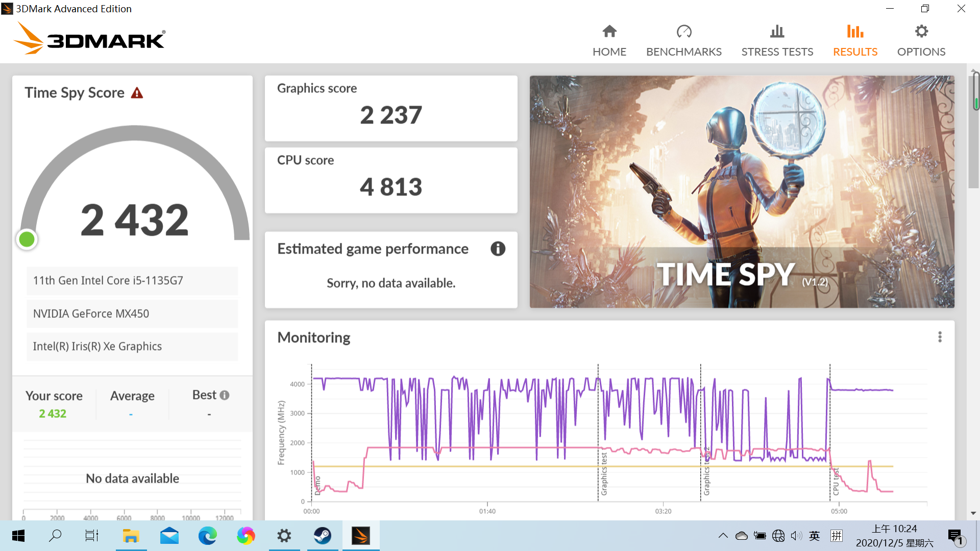This screenshot has width=980, height=551.
Task: Minimize the 3DMark window
Action: tap(890, 9)
